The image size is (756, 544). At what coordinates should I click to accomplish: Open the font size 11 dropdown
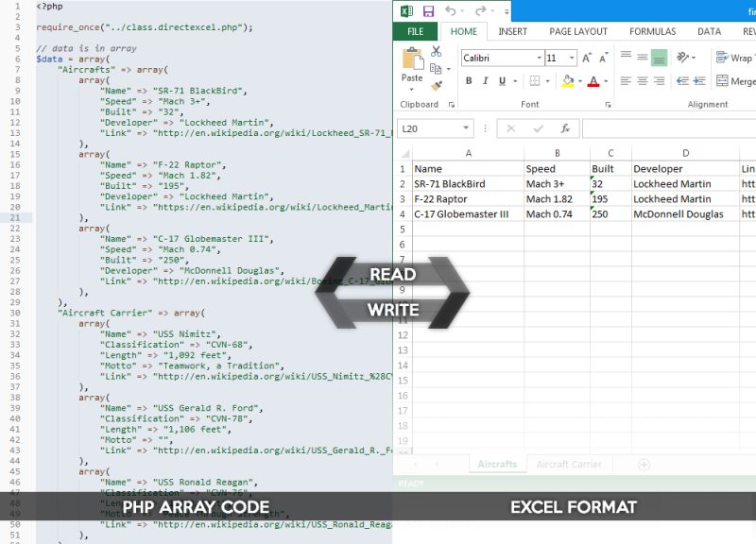point(569,57)
